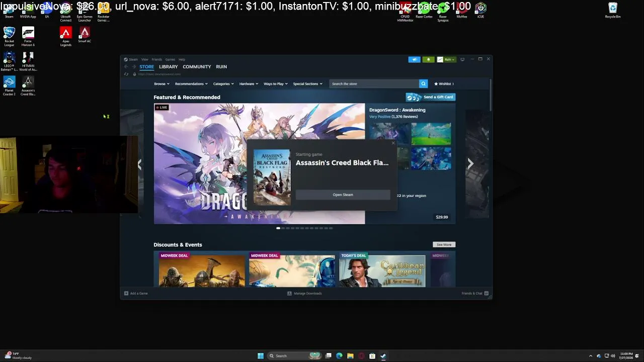Expand the Browse dropdown in the store
This screenshot has height=362, width=644.
coord(162,84)
